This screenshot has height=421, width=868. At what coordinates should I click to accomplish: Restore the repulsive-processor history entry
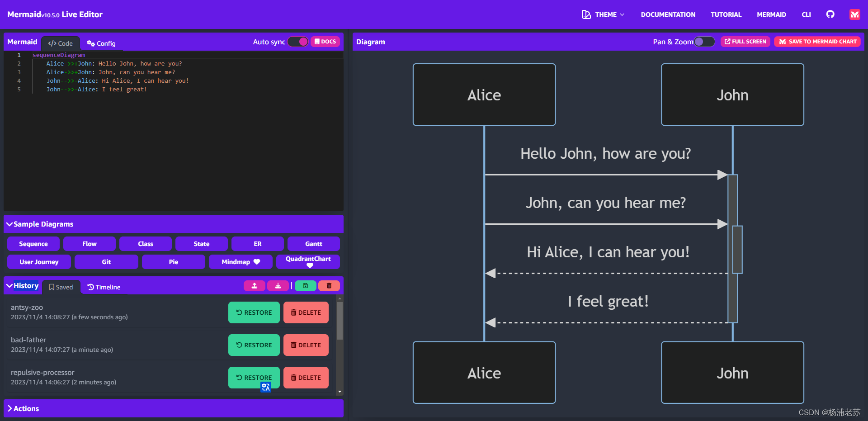254,378
